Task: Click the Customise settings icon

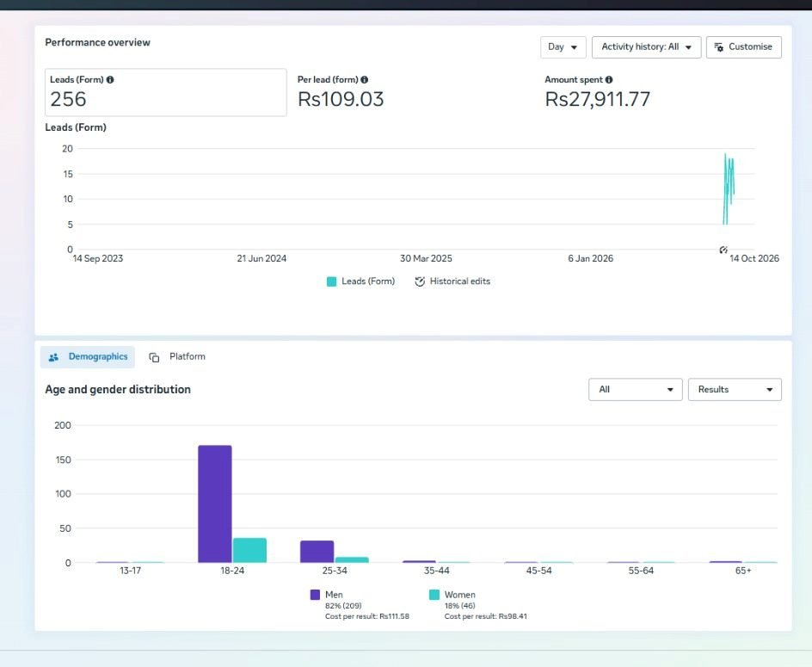Action: click(x=719, y=47)
